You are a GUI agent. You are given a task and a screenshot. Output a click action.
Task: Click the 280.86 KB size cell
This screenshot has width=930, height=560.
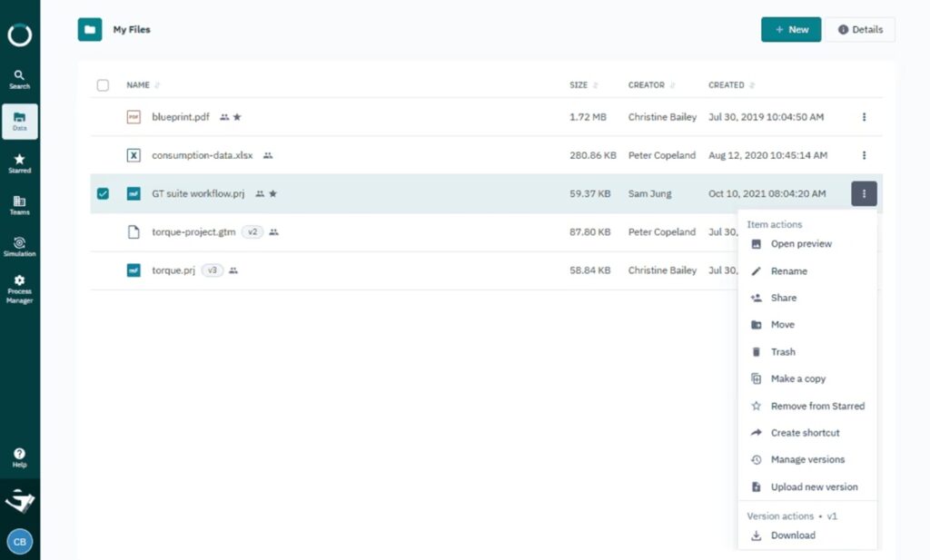pos(592,155)
